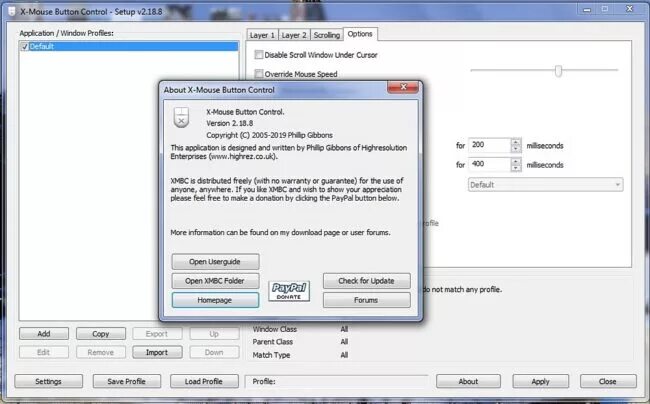Viewport: 650px width, 404px height.
Task: Click the Version 2.18.8 text
Action: (230, 123)
